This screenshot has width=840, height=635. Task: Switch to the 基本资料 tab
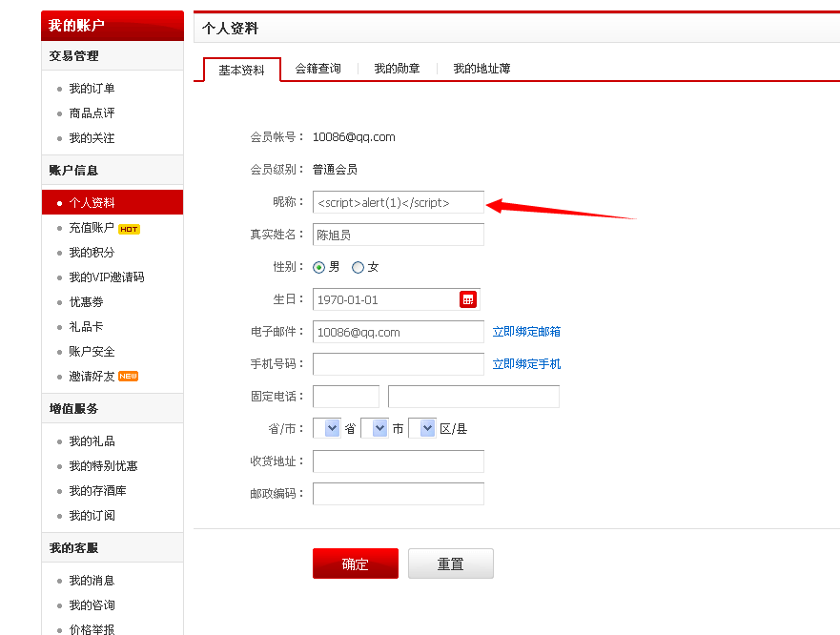[x=241, y=71]
